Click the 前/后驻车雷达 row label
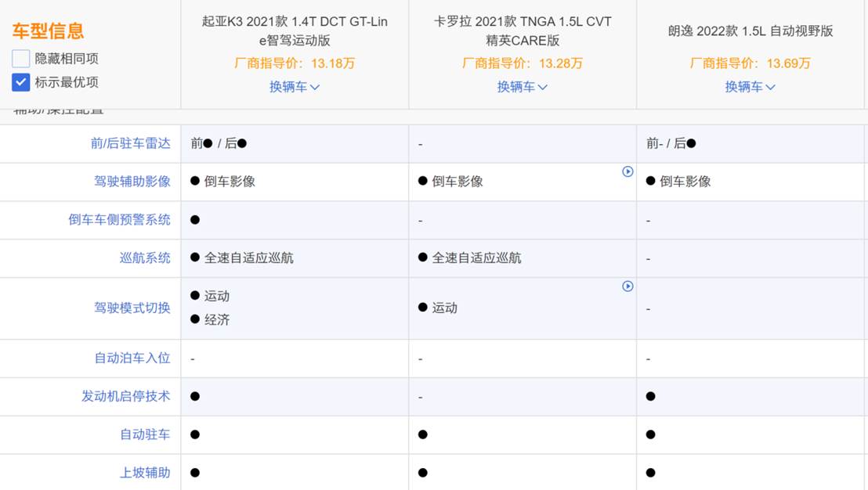 [130, 143]
